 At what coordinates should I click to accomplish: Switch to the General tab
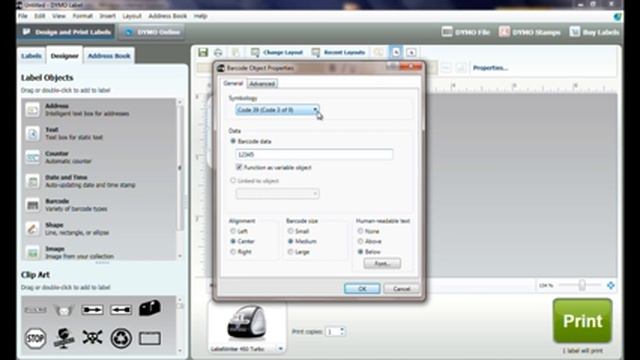[233, 83]
